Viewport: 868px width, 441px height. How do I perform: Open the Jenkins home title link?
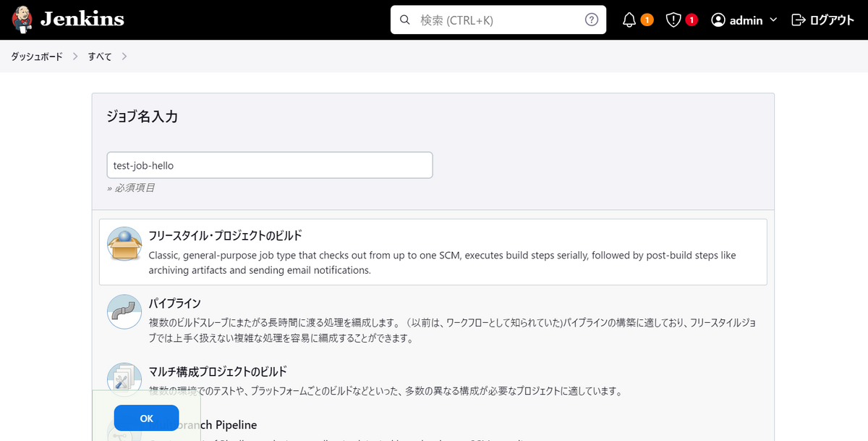82,20
